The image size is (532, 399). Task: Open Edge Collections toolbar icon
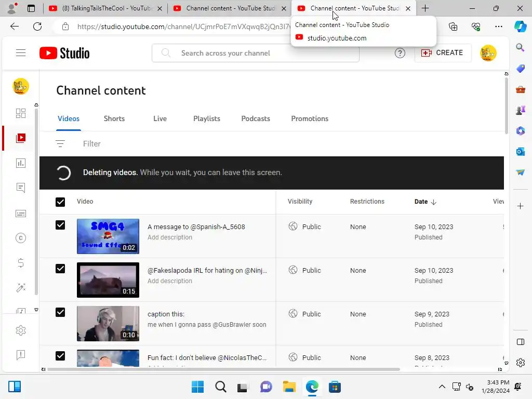(x=453, y=26)
